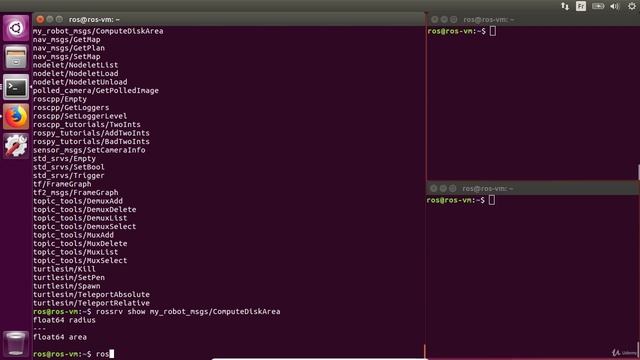Open the battery status indicator
Image resolution: width=640 pixels, height=360 pixels.
coord(598,6)
